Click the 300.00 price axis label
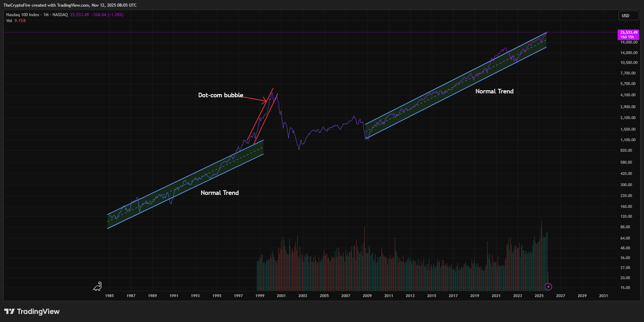The image size is (644, 322). tap(626, 185)
